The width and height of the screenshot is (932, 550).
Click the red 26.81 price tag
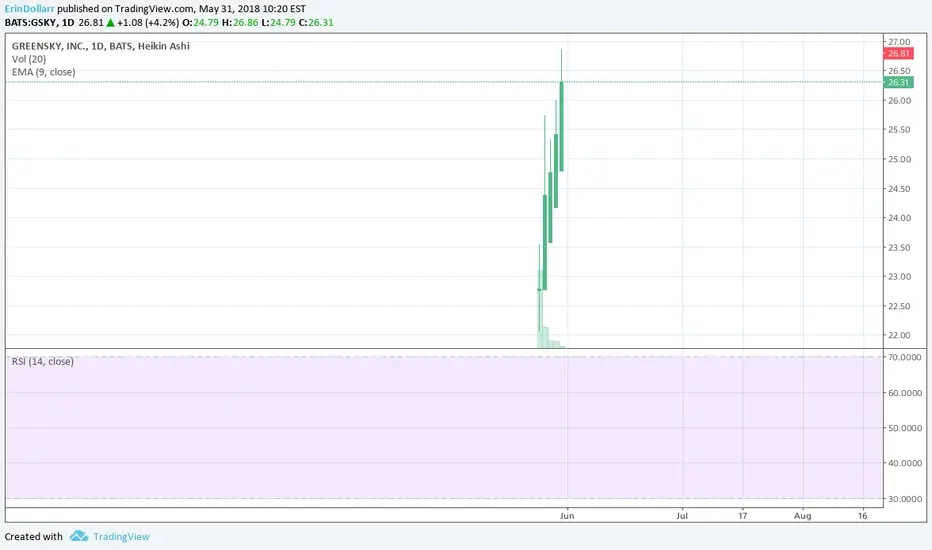tap(898, 54)
